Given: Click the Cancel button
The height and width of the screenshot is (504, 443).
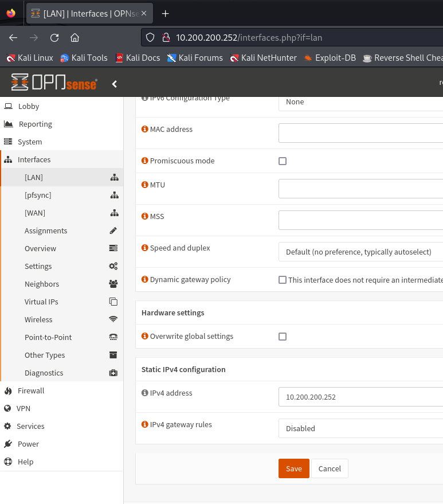Looking at the screenshot, I should (x=330, y=468).
